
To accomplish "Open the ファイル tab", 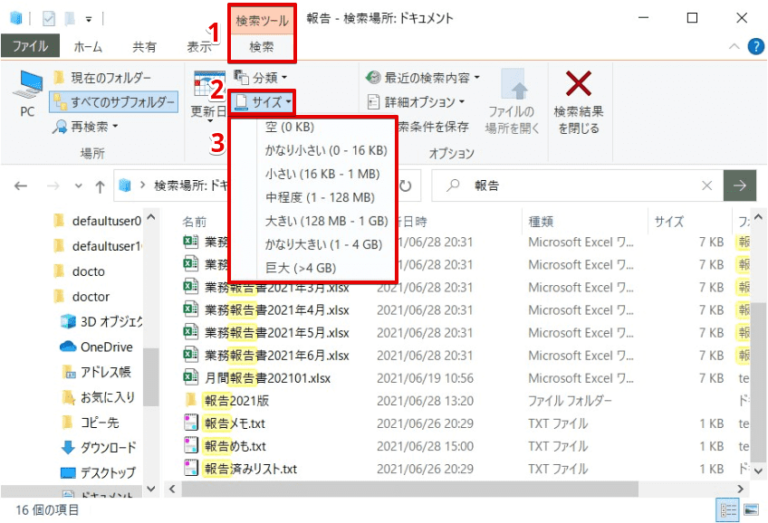I will (30, 47).
